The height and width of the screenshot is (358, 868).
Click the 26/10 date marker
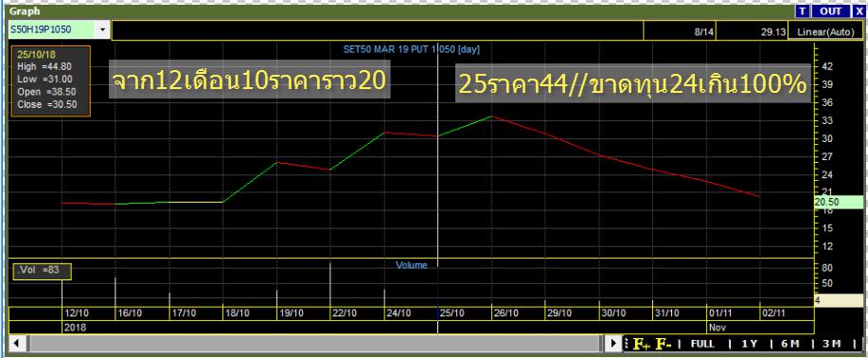(x=505, y=313)
